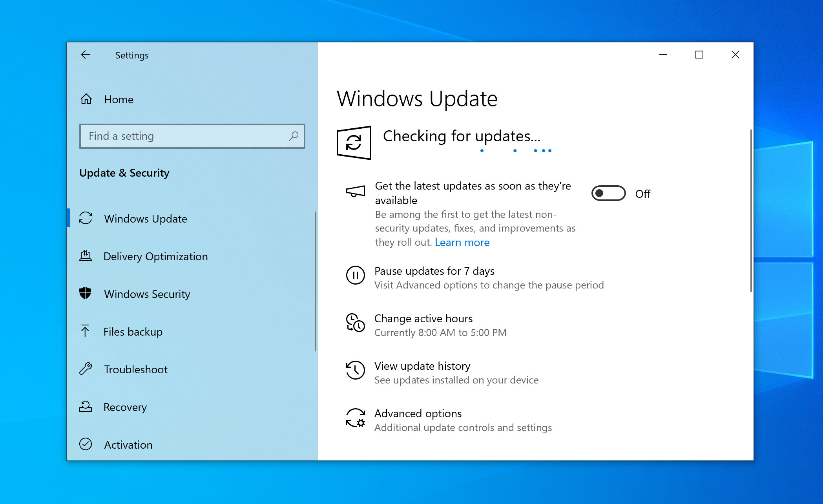Viewport: 823px width, 504px height.
Task: Open Change active hours option
Action: click(423, 318)
